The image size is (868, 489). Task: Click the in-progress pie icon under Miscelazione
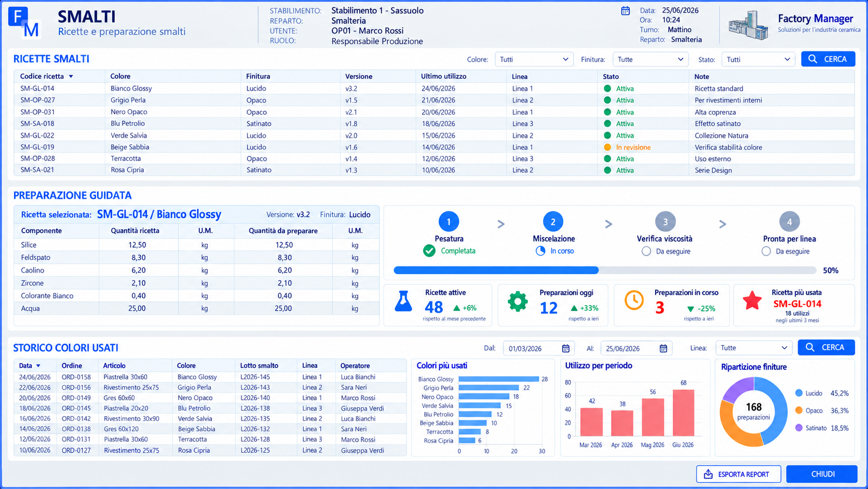(540, 251)
